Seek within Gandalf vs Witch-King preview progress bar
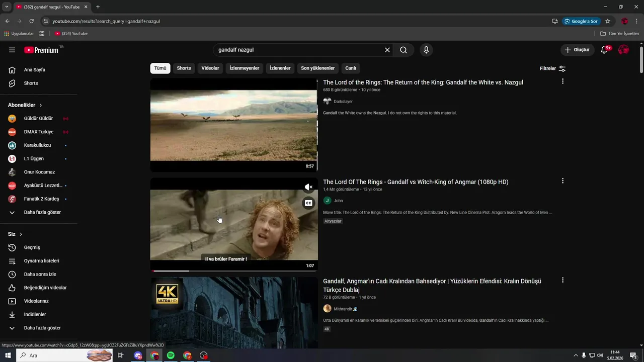Image resolution: width=644 pixels, height=362 pixels. [x=234, y=271]
